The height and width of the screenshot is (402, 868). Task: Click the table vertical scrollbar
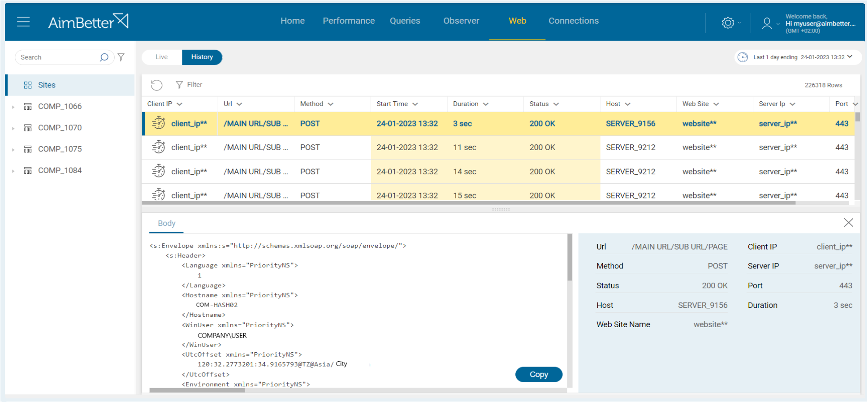coord(857,117)
